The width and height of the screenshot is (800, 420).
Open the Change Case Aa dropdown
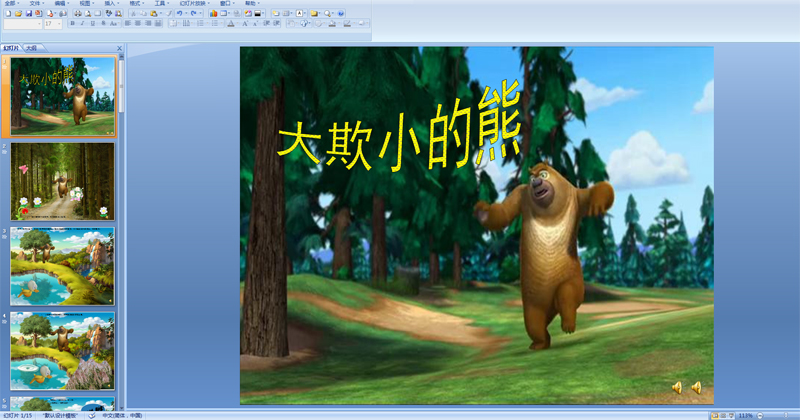coord(113,23)
